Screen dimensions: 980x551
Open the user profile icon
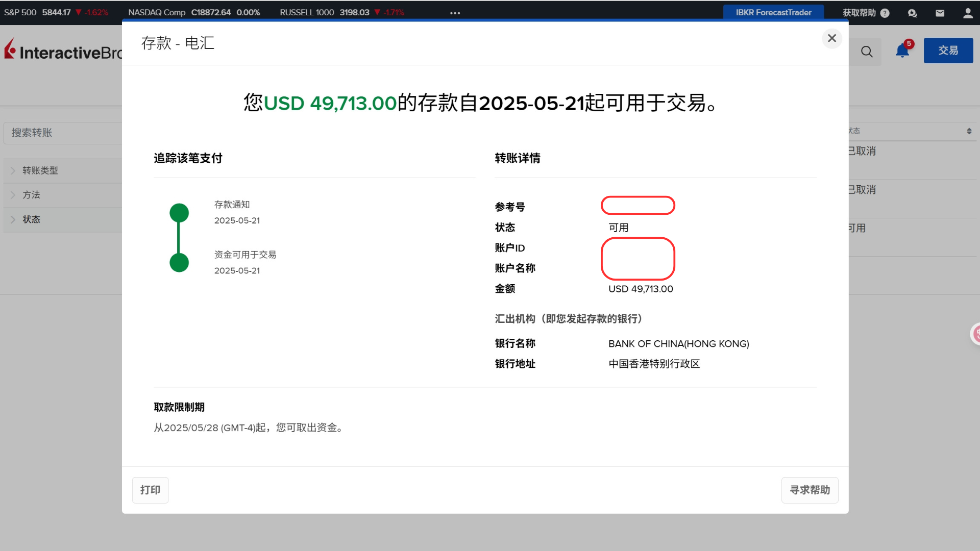tap(967, 13)
